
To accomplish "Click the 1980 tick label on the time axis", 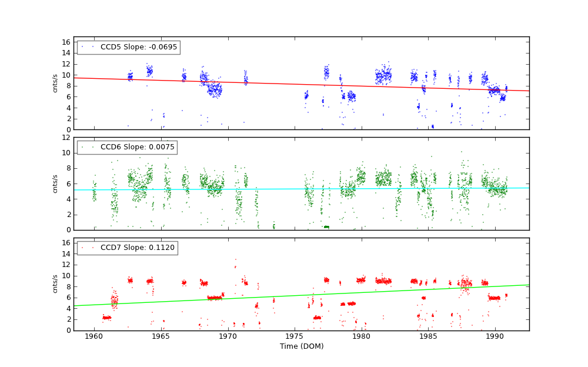I will (361, 337).
